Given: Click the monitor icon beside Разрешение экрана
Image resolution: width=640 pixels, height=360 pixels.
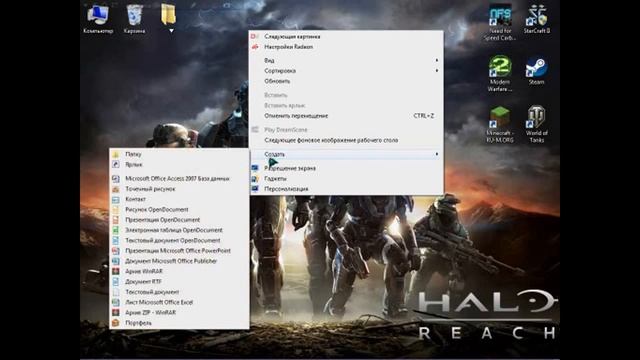Looking at the screenshot, I should pyautogui.click(x=255, y=168).
